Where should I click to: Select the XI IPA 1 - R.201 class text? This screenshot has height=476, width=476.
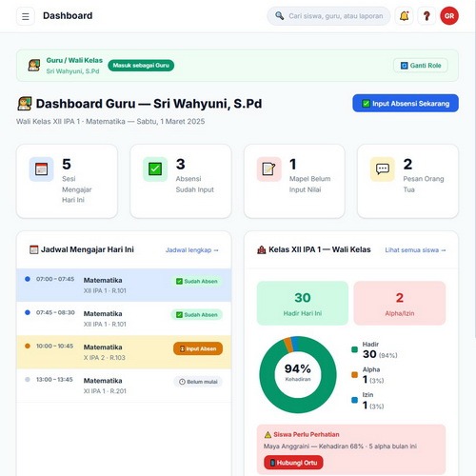[x=105, y=391]
